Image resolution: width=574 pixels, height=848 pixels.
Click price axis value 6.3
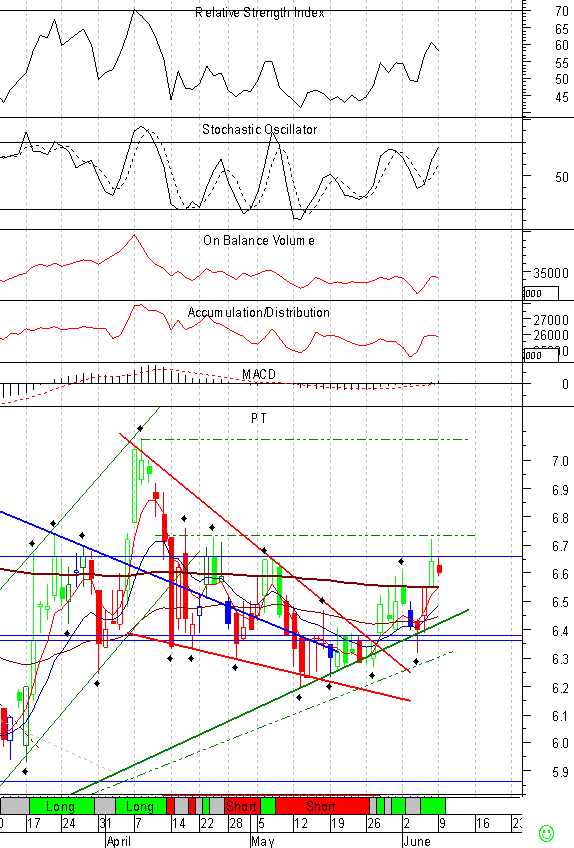(x=560, y=659)
